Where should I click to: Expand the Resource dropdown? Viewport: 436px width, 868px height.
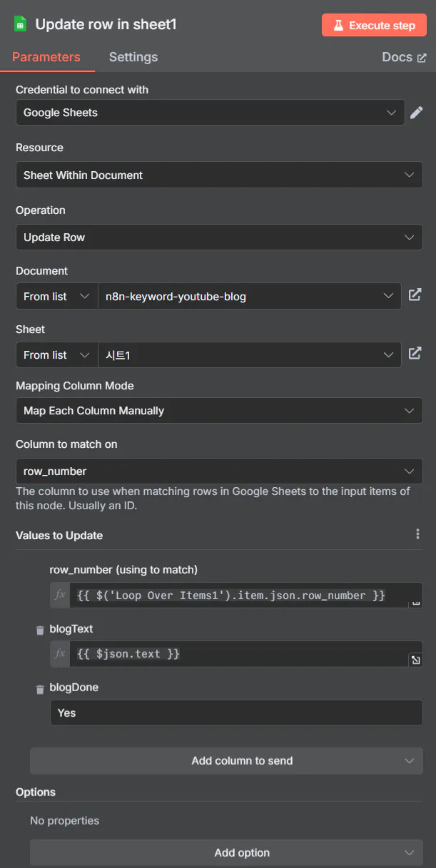219,175
